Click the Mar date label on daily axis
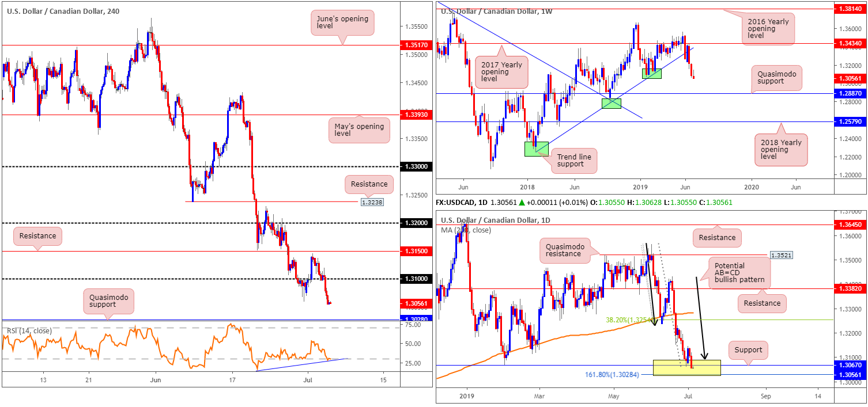 coord(539,397)
